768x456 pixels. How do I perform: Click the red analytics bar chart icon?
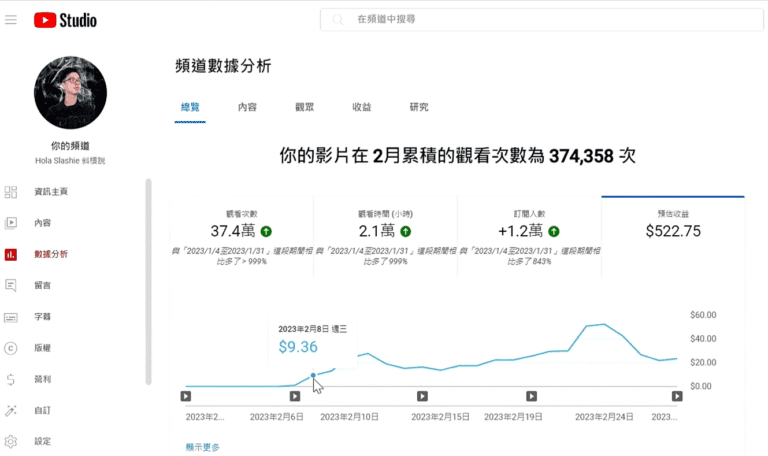tap(11, 254)
